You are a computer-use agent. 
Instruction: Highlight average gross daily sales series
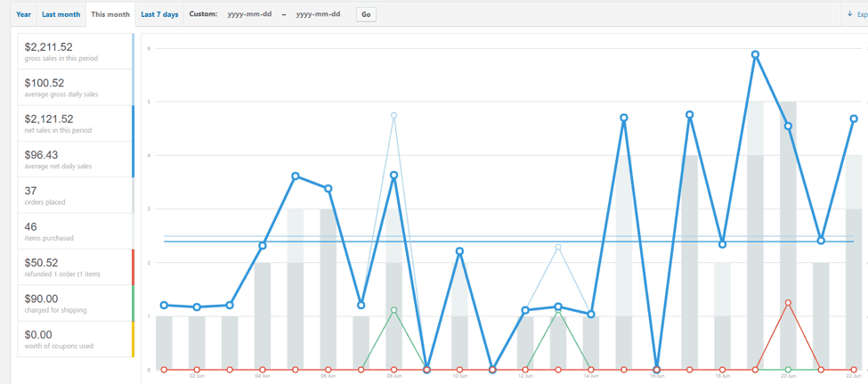pos(75,87)
